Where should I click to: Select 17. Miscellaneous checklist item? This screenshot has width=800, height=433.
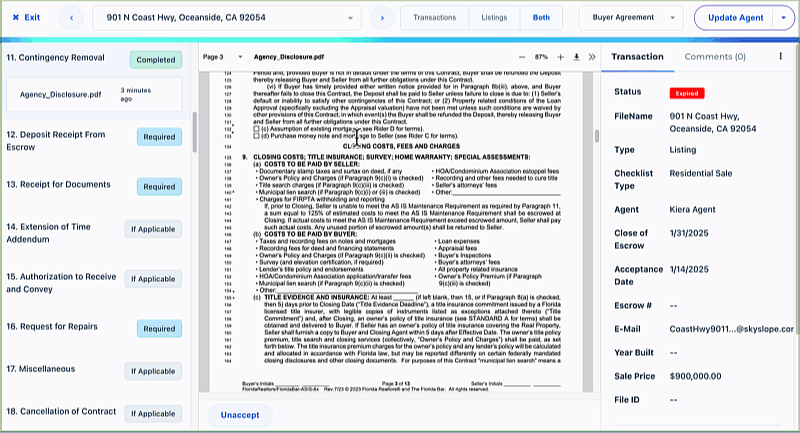pyautogui.click(x=40, y=369)
